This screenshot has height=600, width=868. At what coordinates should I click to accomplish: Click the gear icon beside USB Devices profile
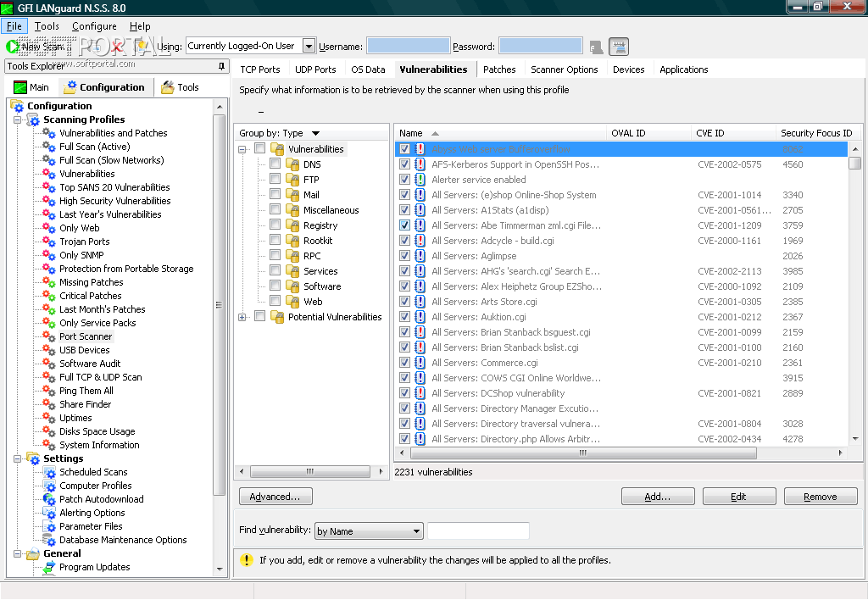click(48, 350)
